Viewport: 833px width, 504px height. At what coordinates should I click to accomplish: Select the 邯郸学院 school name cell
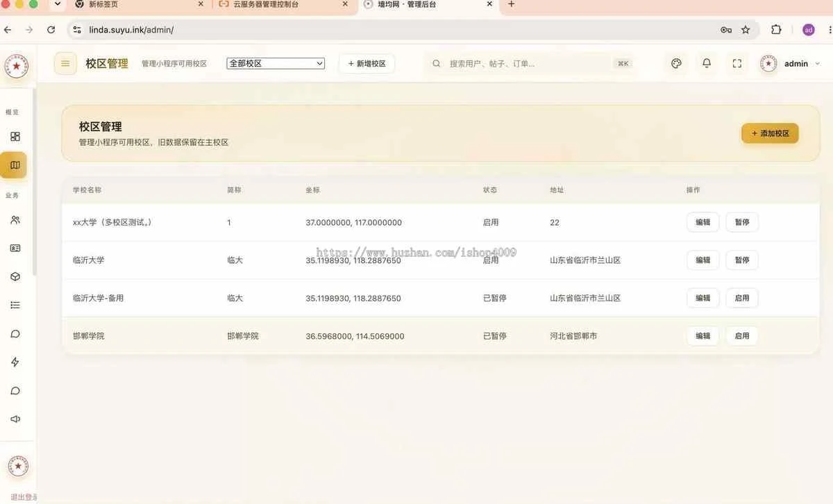click(89, 336)
